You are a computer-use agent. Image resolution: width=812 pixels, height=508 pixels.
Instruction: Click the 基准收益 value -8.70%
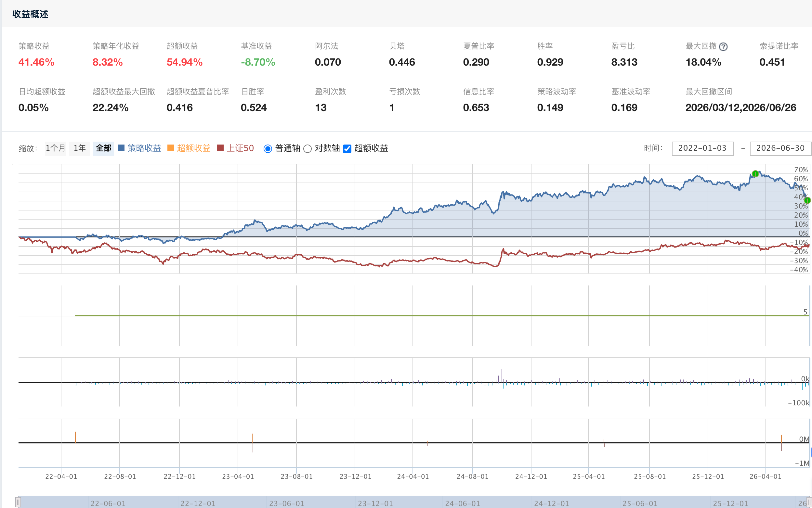point(258,62)
